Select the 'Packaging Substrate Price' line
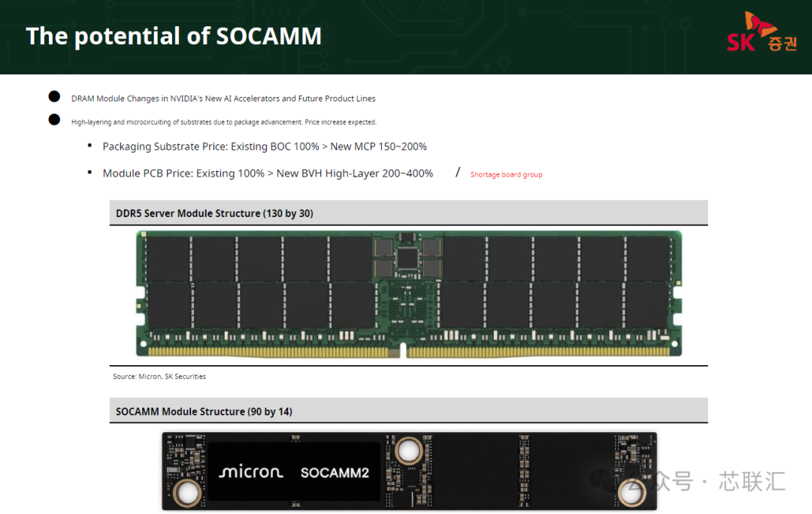812x514 pixels. (265, 147)
